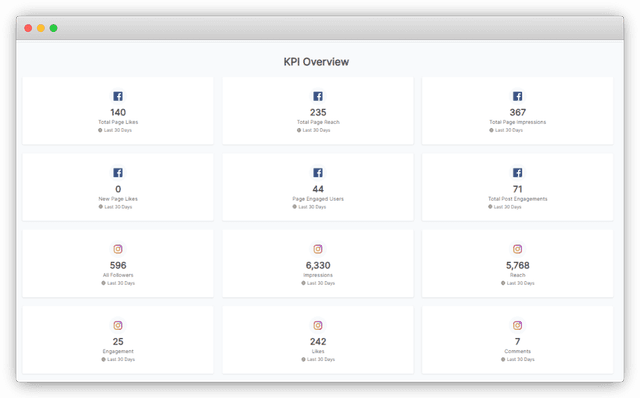Click the Facebook icon above Total Page Impressions

[x=518, y=96]
